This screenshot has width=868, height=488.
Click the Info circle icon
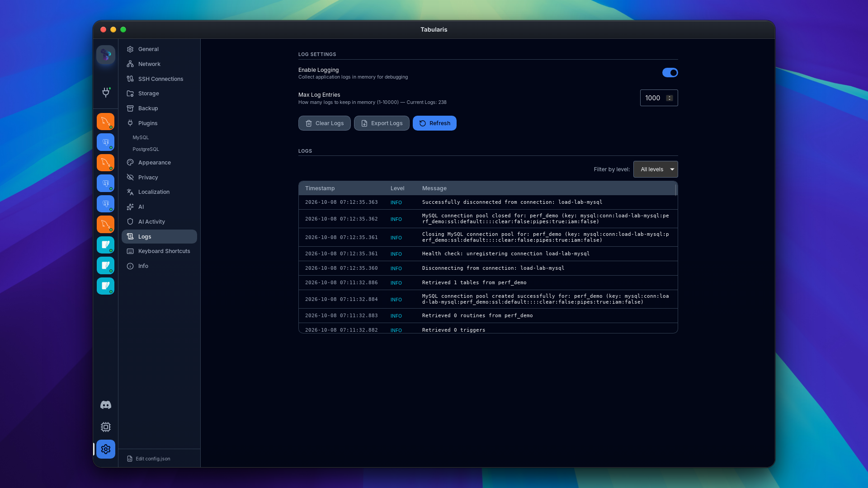[x=130, y=266]
